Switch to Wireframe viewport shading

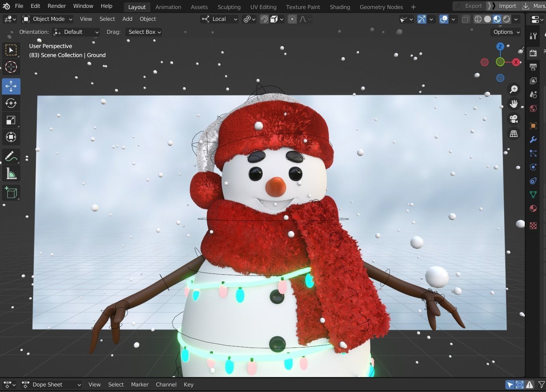(478, 19)
